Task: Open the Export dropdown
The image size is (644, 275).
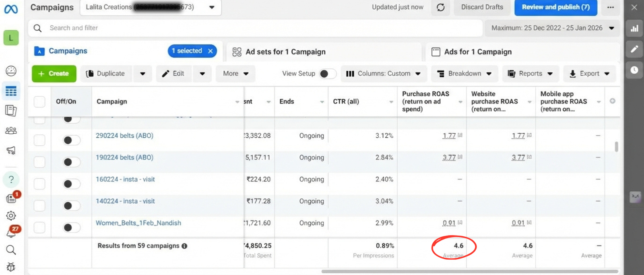Action: (590, 74)
